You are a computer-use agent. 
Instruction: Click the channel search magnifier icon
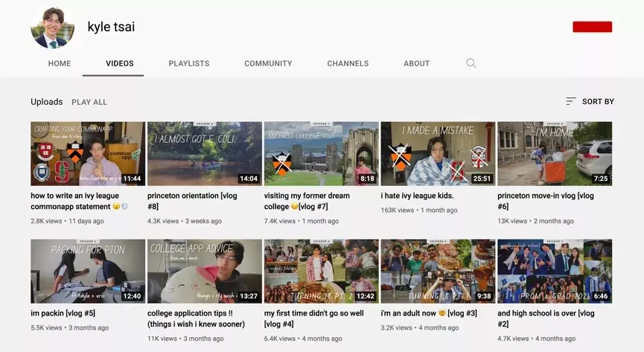click(x=471, y=63)
